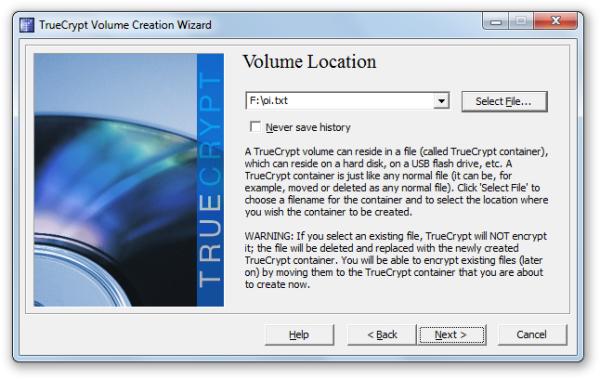600x380 pixels.
Task: Click the TrueCrypt container description paragraph
Action: coord(396,181)
